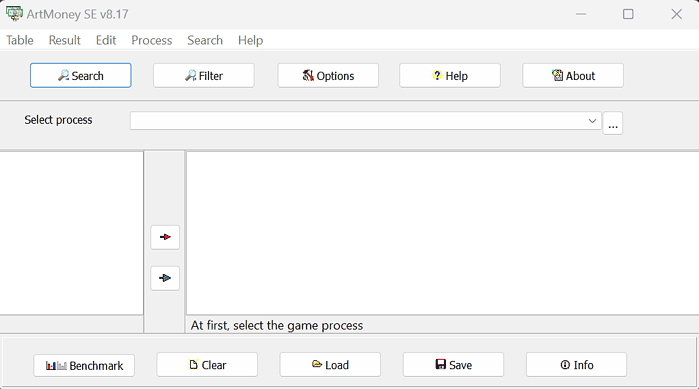The image size is (699, 389).
Task: Run the Benchmark button
Action: [x=84, y=365]
